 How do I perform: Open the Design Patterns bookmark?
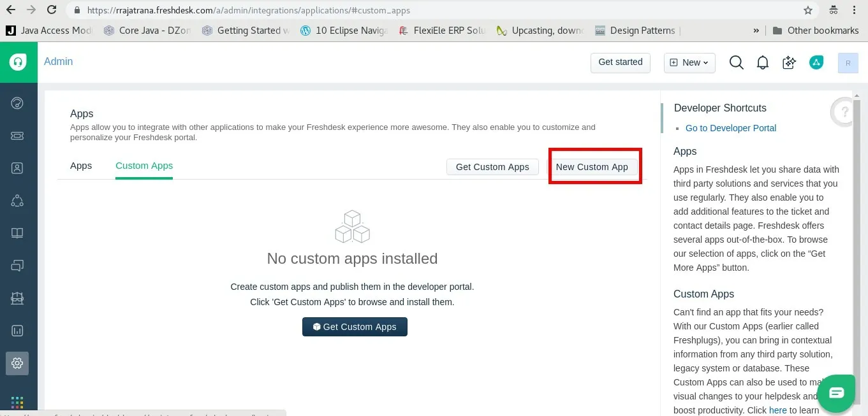click(x=635, y=31)
